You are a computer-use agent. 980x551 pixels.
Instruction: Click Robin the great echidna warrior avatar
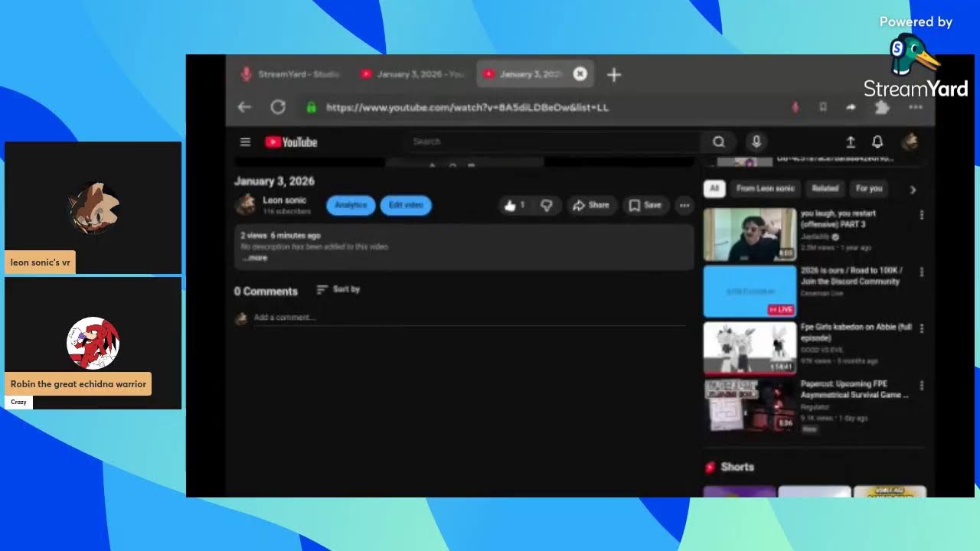tap(93, 343)
